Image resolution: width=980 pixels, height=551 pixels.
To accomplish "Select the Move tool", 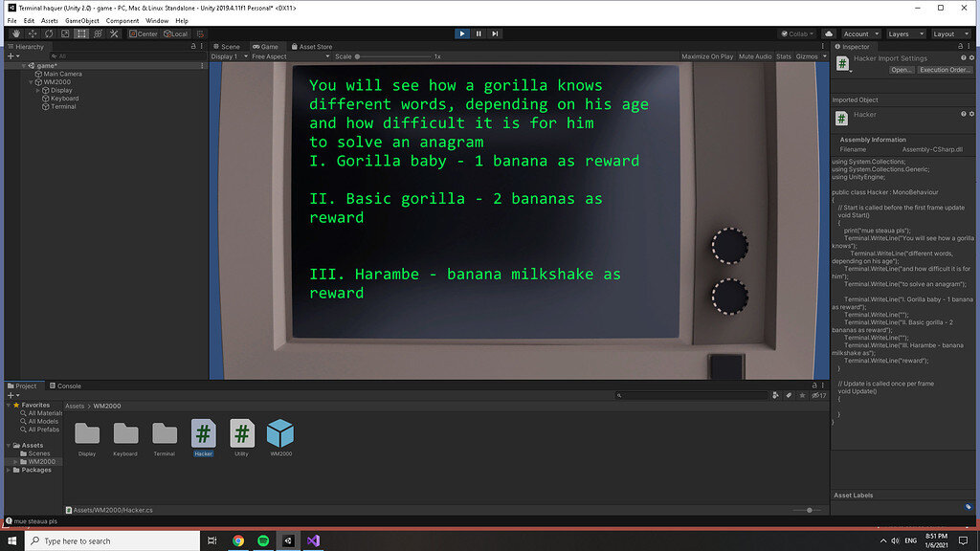I will [33, 33].
